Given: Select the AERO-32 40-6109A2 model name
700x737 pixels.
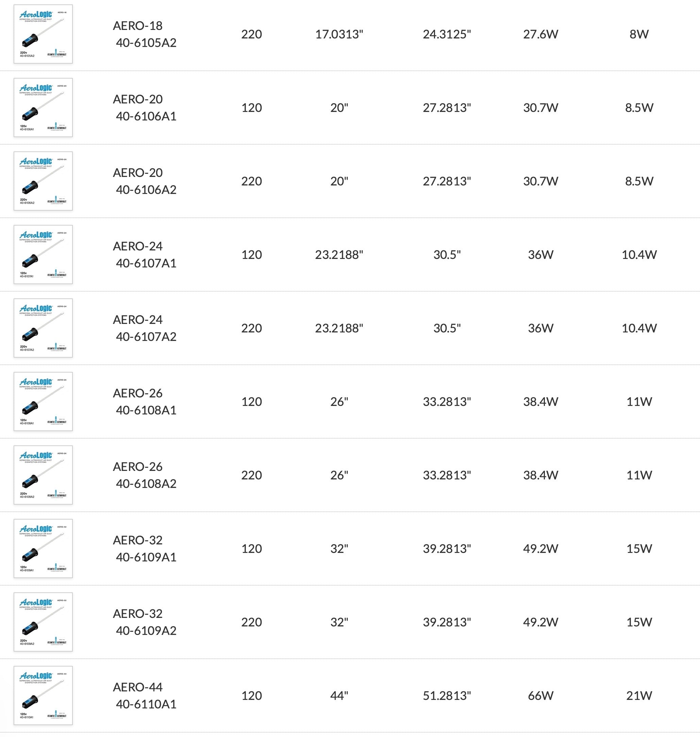Looking at the screenshot, I should point(145,622).
